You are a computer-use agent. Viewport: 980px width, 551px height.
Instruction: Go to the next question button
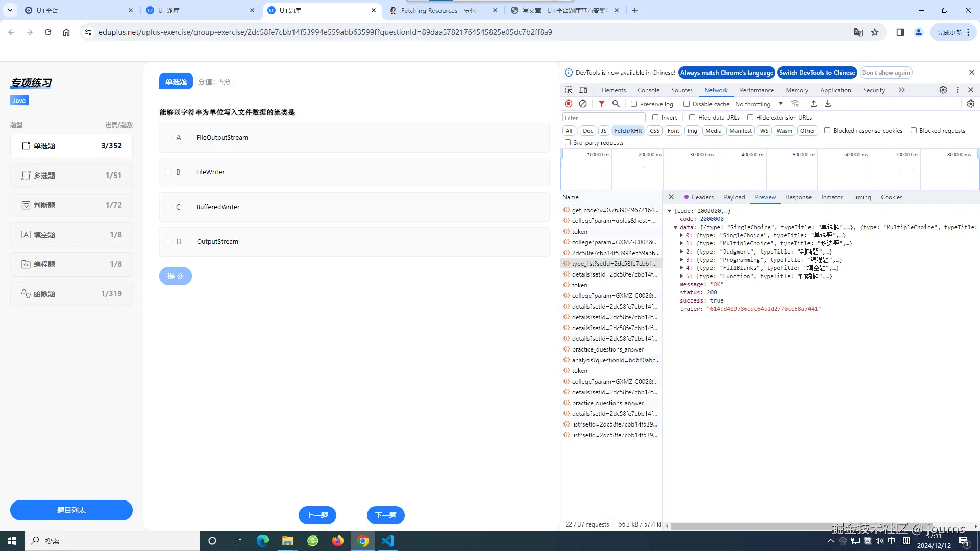coord(385,515)
